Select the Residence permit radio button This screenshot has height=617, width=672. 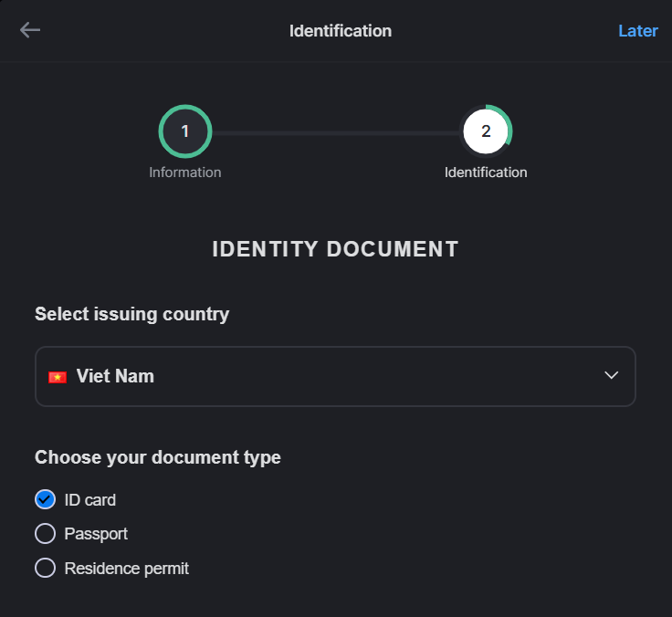(45, 568)
